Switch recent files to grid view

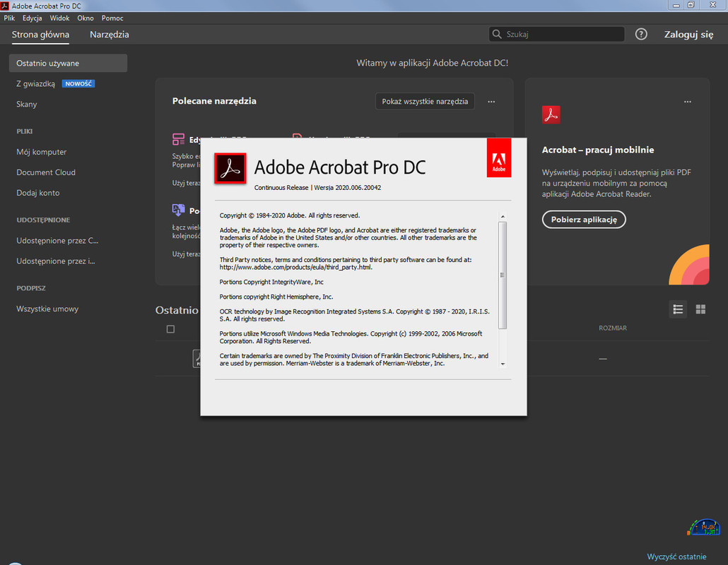700,309
